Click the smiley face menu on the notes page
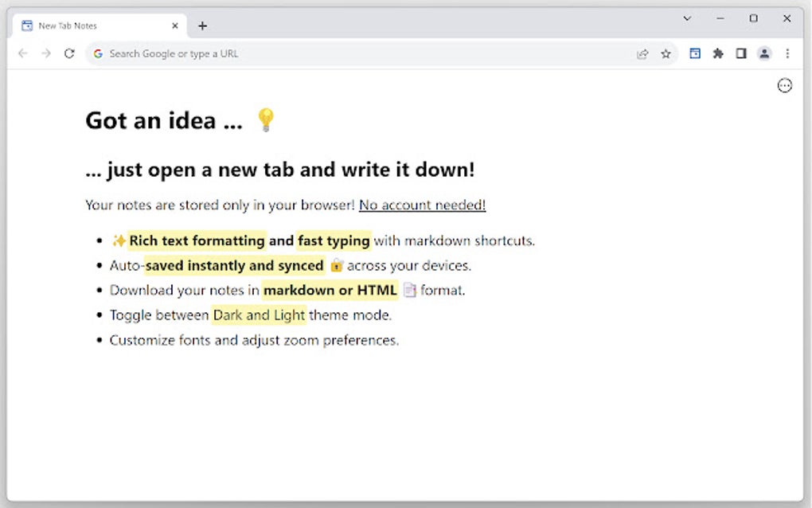Screen dimensions: 812x508 coord(785,85)
